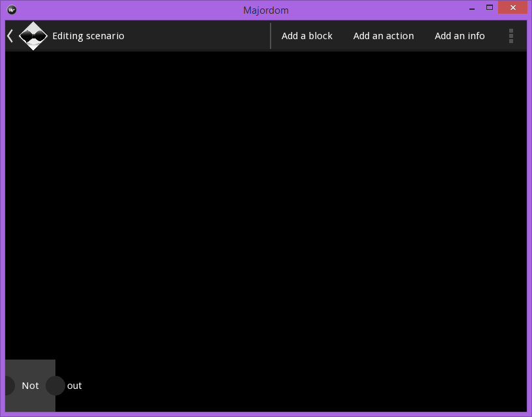Click the Majordom window title text
The height and width of the screenshot is (417, 532).
point(266,9)
